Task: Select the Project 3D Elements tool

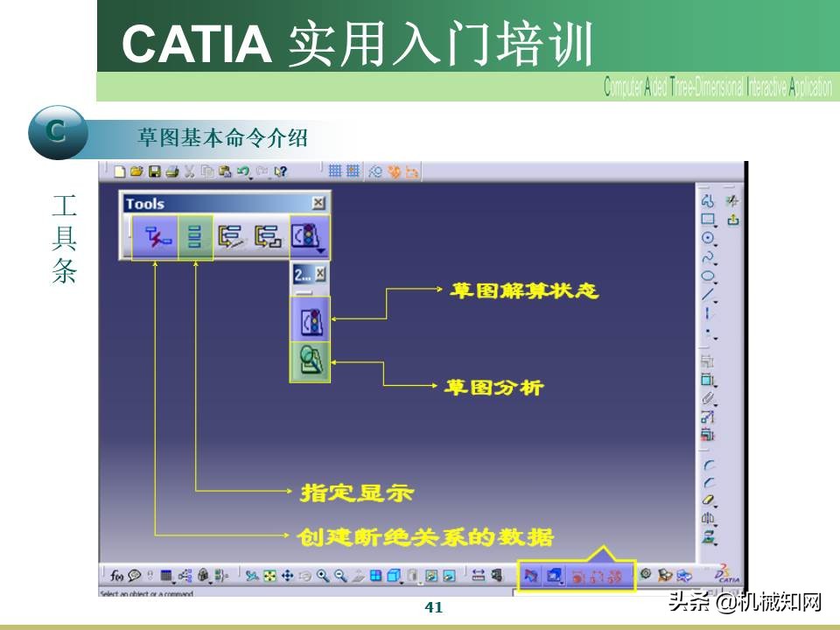Action: coord(708,535)
